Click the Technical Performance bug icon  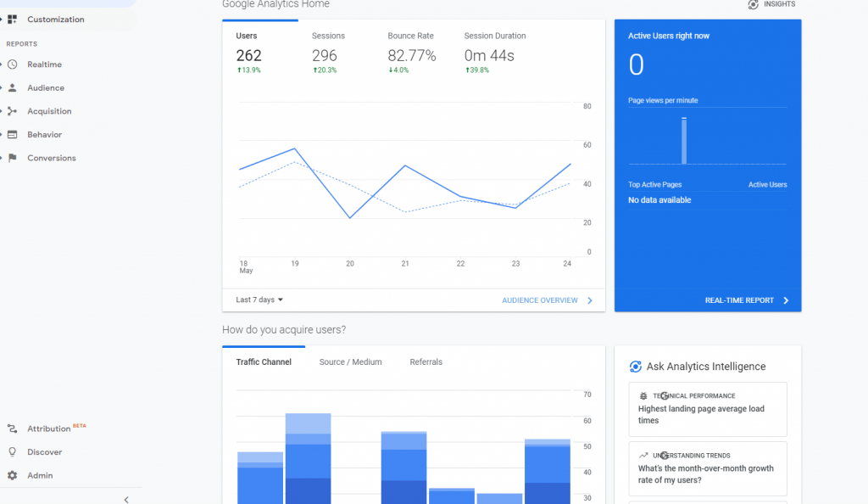(643, 396)
